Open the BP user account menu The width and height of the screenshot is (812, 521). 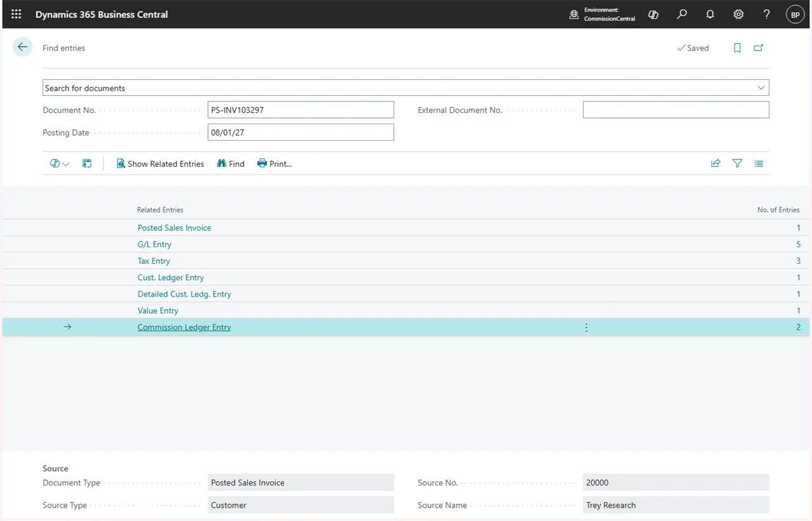pos(796,14)
